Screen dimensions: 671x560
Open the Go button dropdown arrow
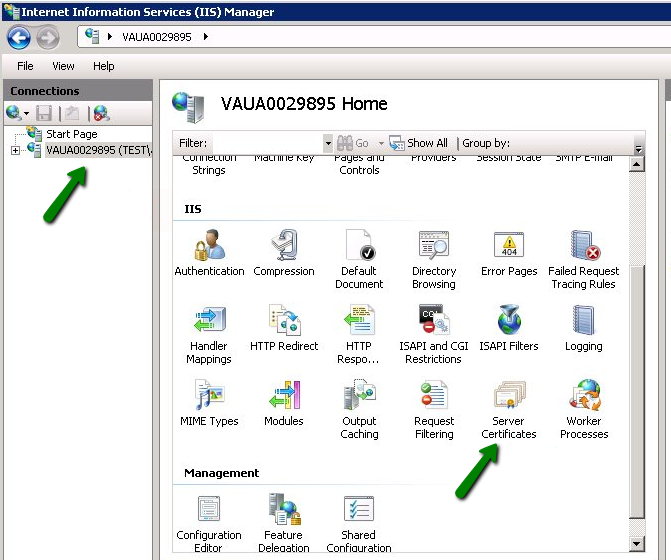pos(381,144)
